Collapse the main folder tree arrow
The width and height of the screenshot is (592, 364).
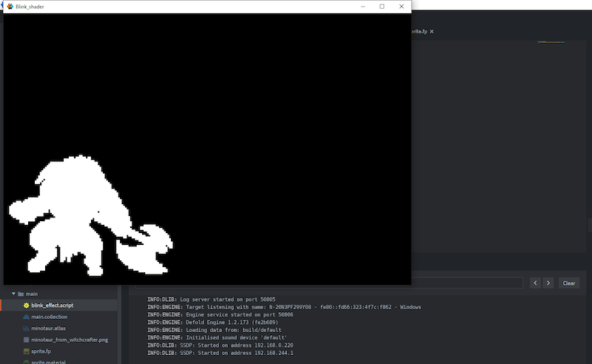click(x=13, y=294)
